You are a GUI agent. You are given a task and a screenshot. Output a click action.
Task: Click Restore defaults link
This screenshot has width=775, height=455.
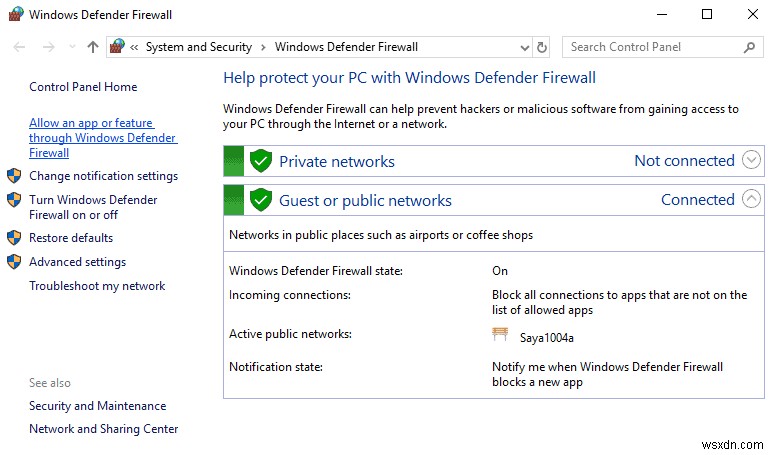pyautogui.click(x=71, y=238)
